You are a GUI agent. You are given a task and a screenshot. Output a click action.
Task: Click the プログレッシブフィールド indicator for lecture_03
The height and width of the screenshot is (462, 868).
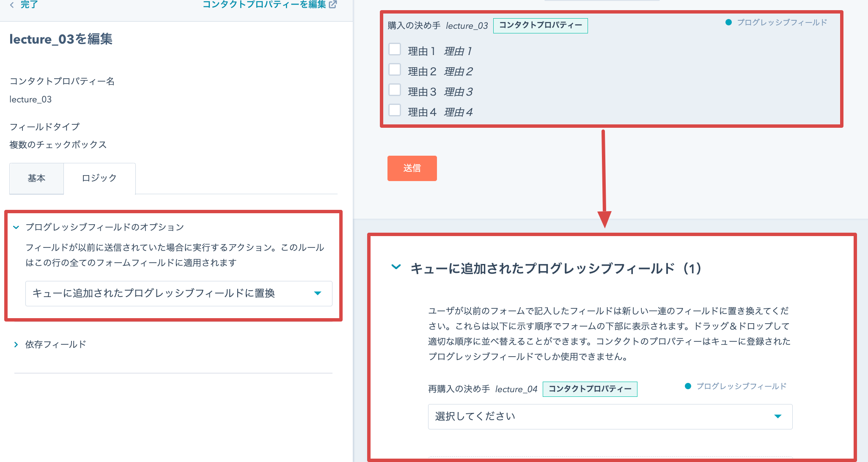click(x=776, y=22)
